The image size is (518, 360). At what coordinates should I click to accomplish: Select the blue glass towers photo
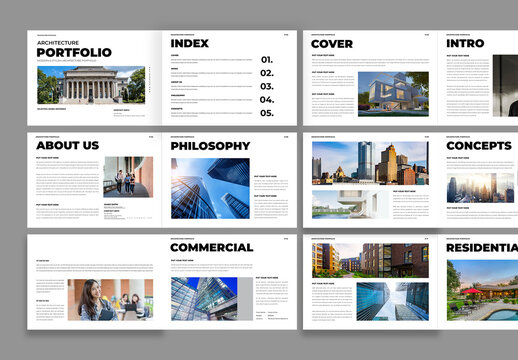[393, 302]
